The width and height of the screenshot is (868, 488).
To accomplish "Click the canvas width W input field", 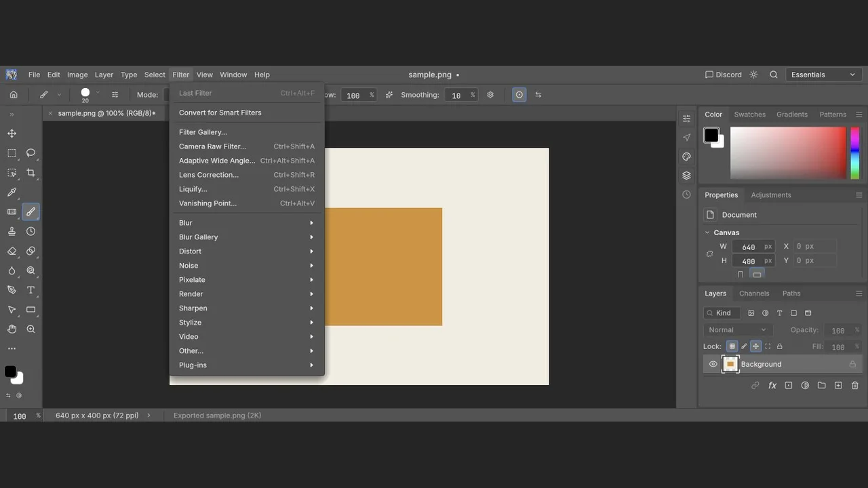I will click(x=753, y=247).
